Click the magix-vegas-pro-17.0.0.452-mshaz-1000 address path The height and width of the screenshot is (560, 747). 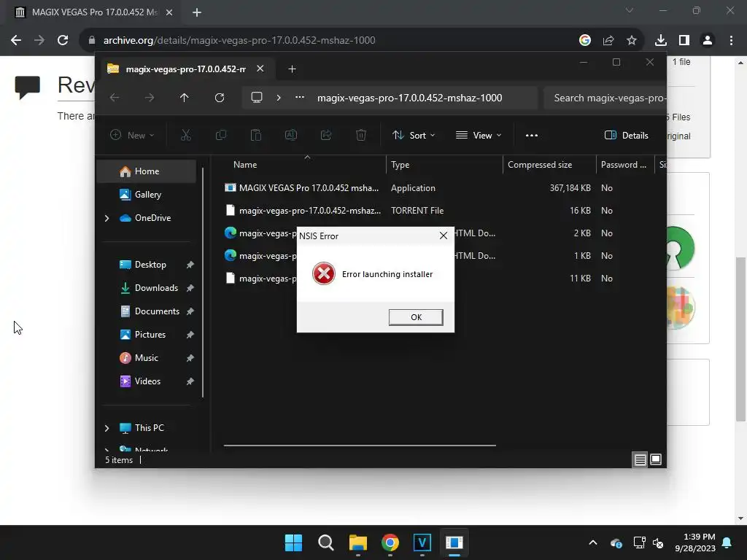coord(410,98)
